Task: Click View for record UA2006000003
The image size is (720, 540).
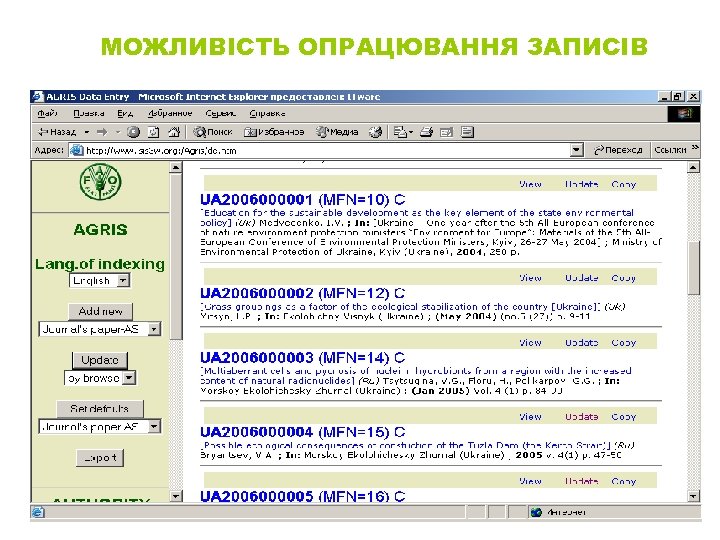Action: coord(530,343)
